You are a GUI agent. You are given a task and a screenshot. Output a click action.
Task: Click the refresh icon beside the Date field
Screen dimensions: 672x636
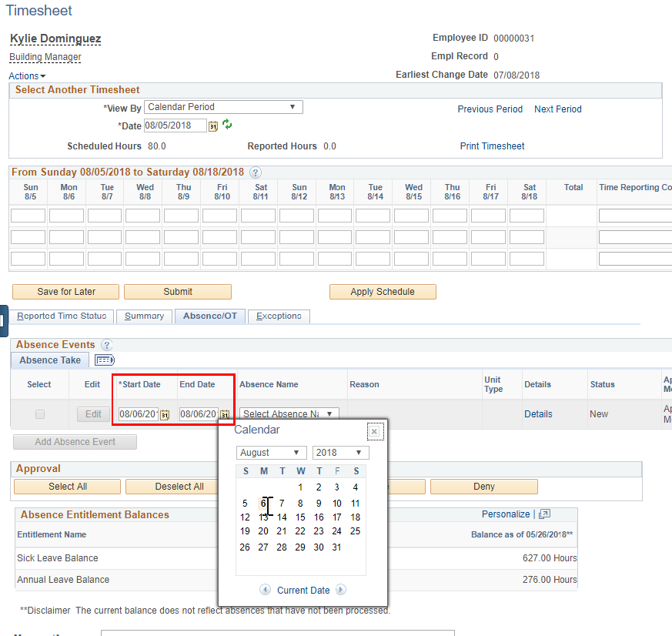[x=227, y=125]
